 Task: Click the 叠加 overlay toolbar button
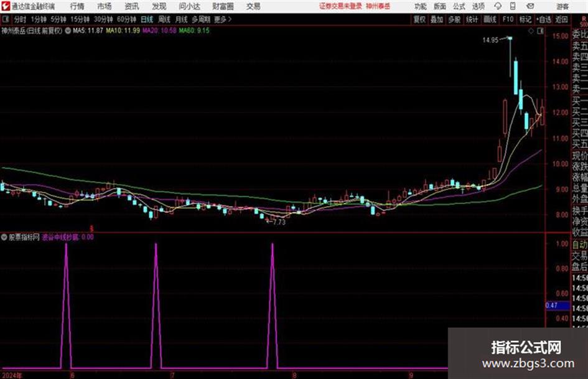[x=437, y=19]
